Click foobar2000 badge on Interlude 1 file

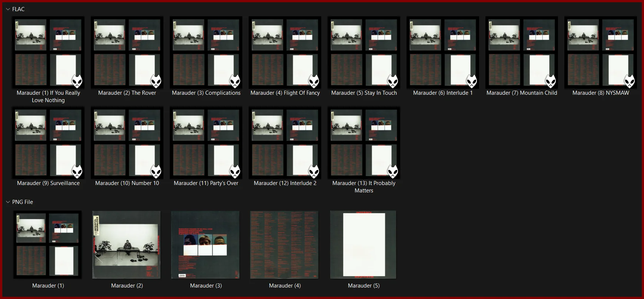(472, 81)
